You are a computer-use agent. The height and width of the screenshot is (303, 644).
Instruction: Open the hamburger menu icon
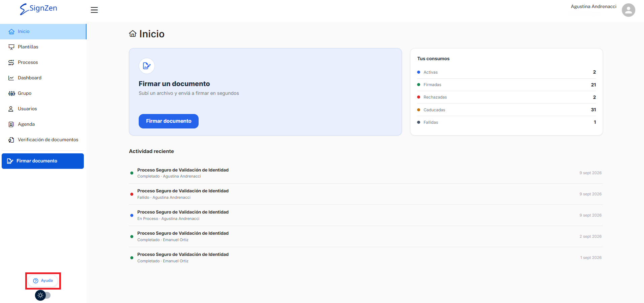[x=94, y=10]
